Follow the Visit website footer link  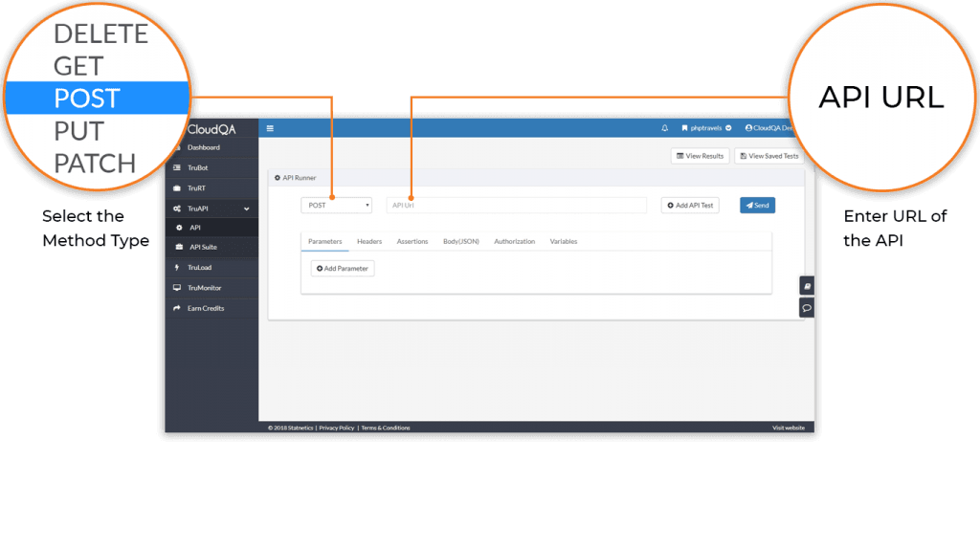coord(789,428)
